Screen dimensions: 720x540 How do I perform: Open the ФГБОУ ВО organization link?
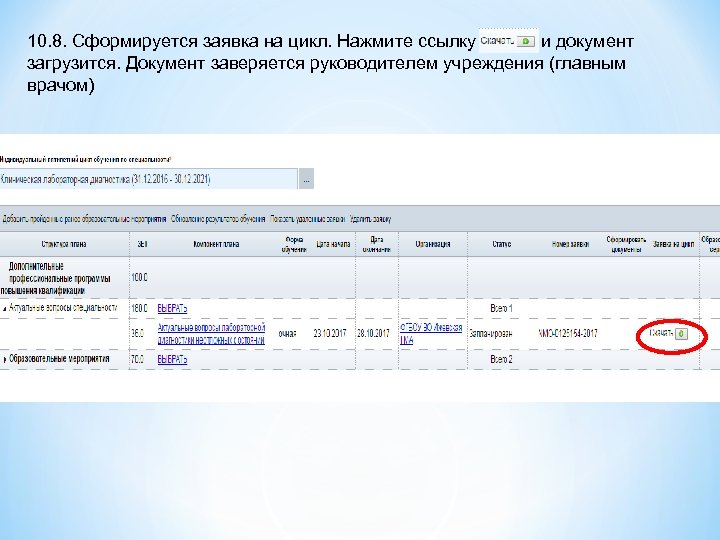pos(431,334)
